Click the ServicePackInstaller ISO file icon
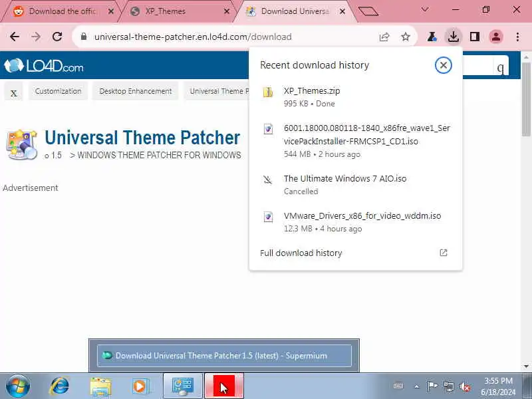 [x=268, y=129]
